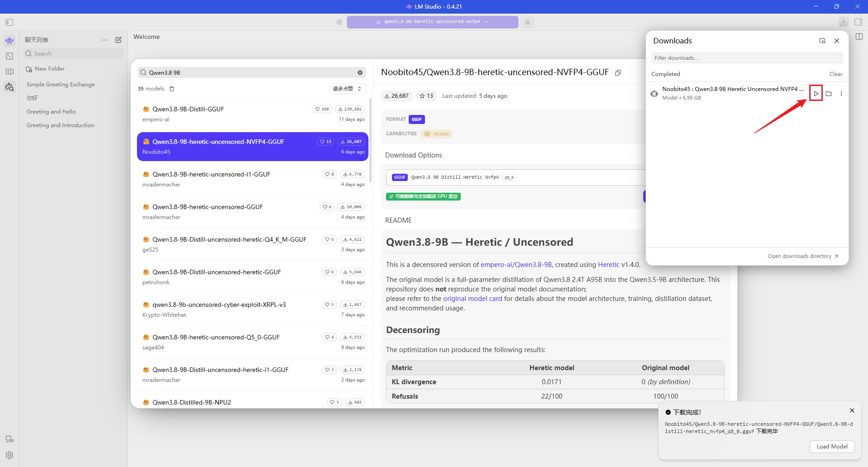Click the icon above the bottom settings gear
This screenshot has width=868, height=467.
(9, 439)
